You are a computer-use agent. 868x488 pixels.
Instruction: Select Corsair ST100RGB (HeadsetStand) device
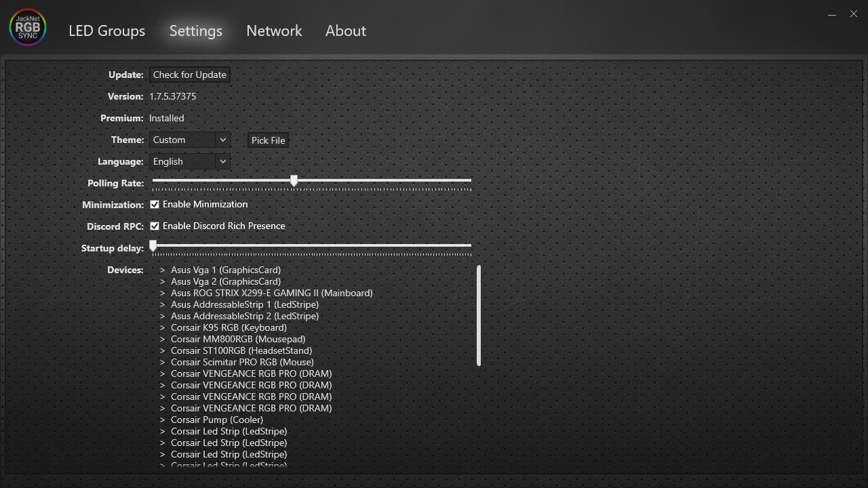pyautogui.click(x=241, y=350)
